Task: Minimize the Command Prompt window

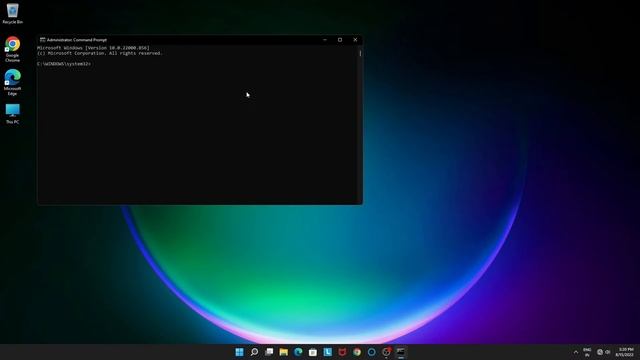Action: coord(325,40)
